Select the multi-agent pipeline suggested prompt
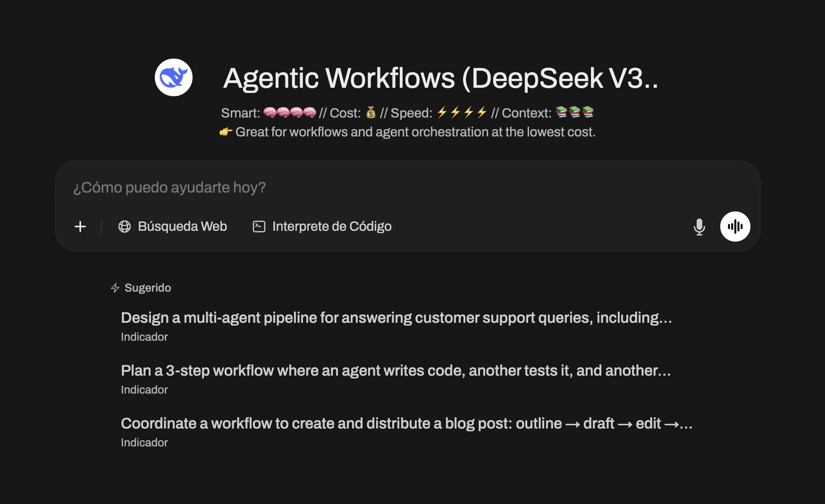 click(x=396, y=318)
